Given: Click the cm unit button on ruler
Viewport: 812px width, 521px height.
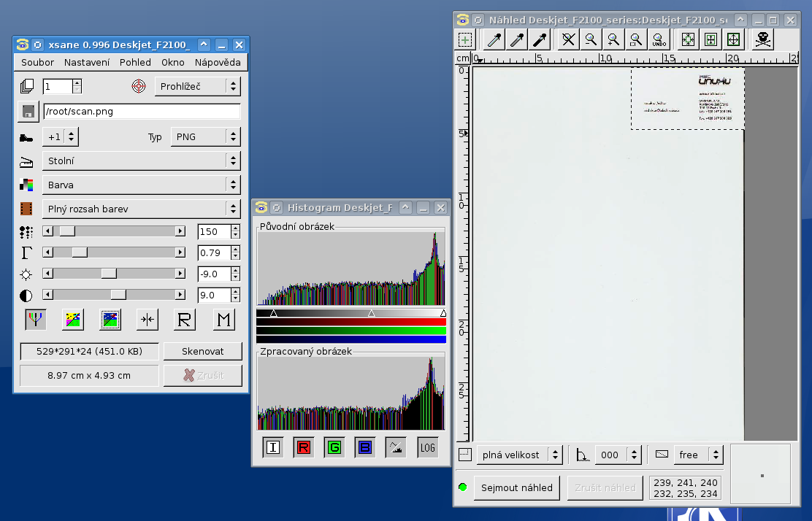Looking at the screenshot, I should pyautogui.click(x=463, y=58).
